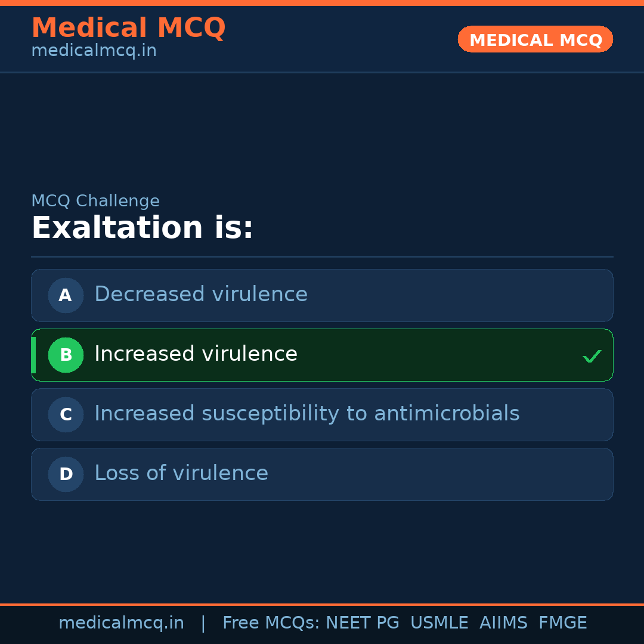Select answer A, Decreased virulence
Viewport: 644px width, 644px height.
(x=322, y=295)
